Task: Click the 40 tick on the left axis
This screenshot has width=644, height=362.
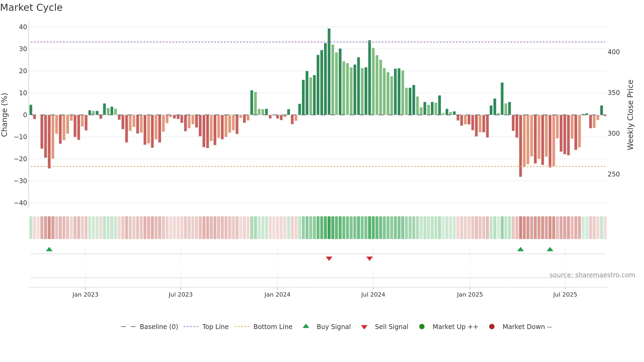Action: [23, 27]
